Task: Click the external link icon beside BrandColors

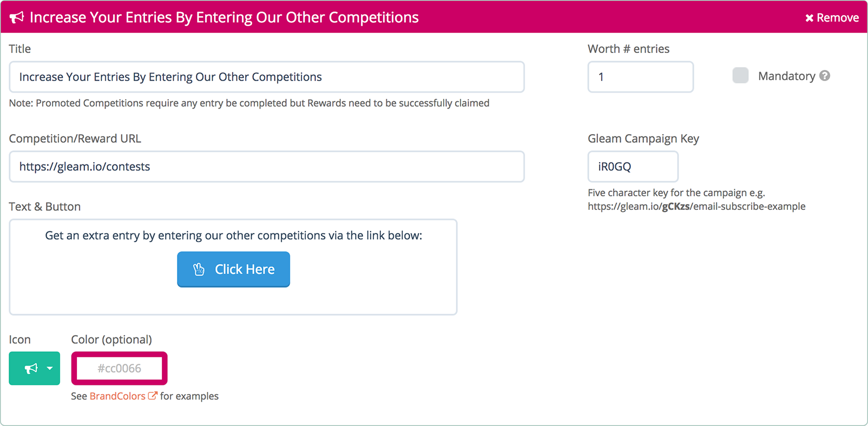Action: click(153, 396)
